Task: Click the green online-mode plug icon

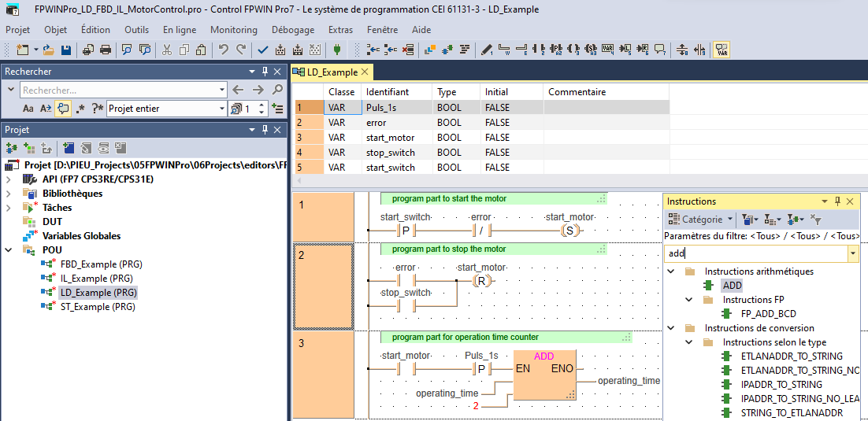Action: pos(337,50)
